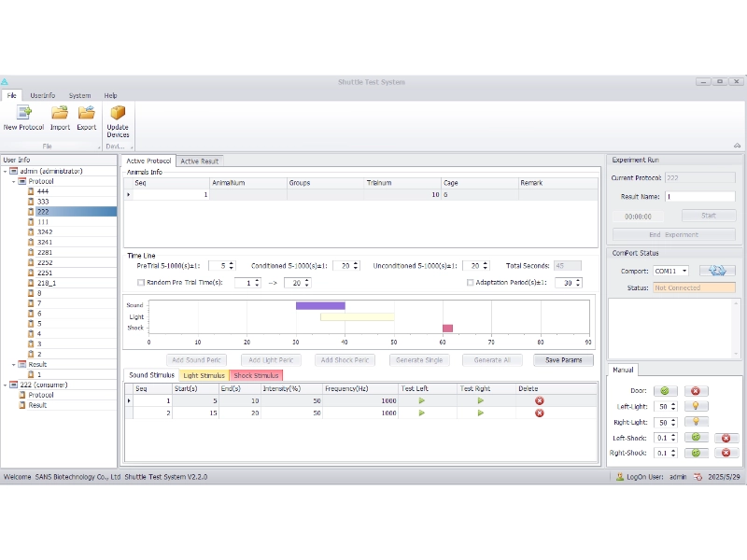Delete sound stimulus row 1
The image size is (747, 560).
click(540, 400)
